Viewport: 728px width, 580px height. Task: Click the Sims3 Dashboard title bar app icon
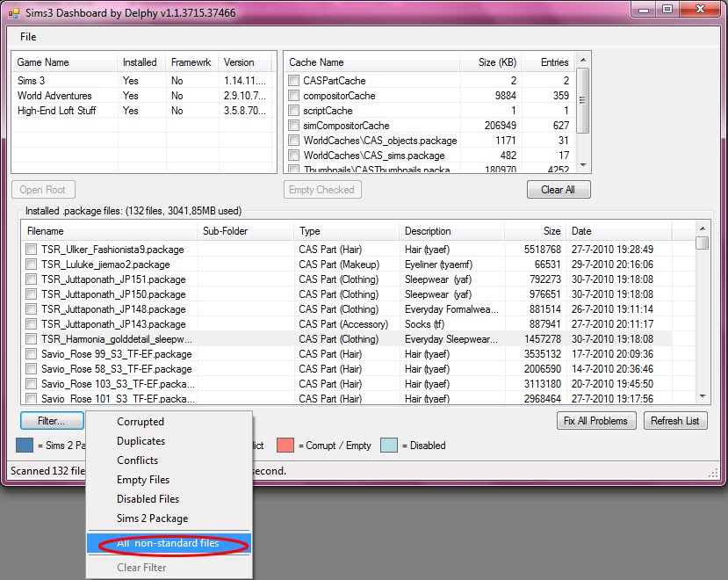[x=14, y=13]
